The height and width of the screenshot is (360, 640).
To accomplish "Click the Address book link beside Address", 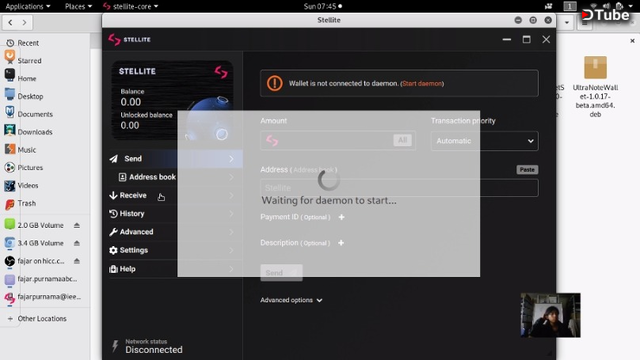I will point(314,170).
